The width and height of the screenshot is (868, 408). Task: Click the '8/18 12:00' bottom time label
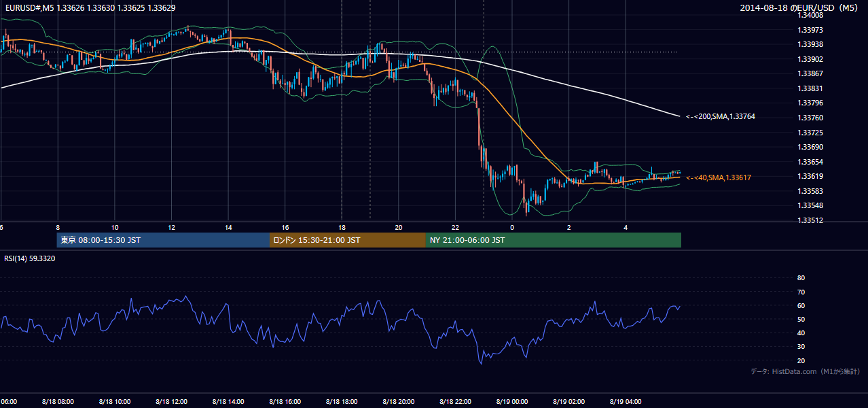click(171, 401)
